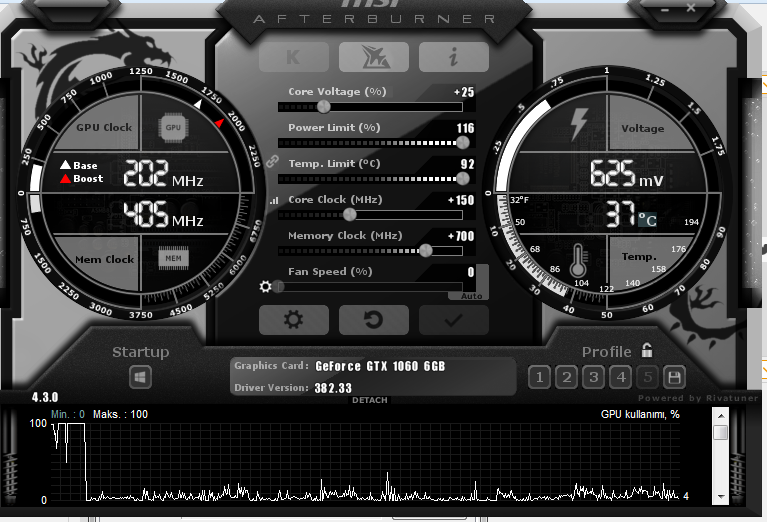Click the GeForce GTX 1060 6GB text
The image size is (767, 522).
pyautogui.click(x=380, y=366)
